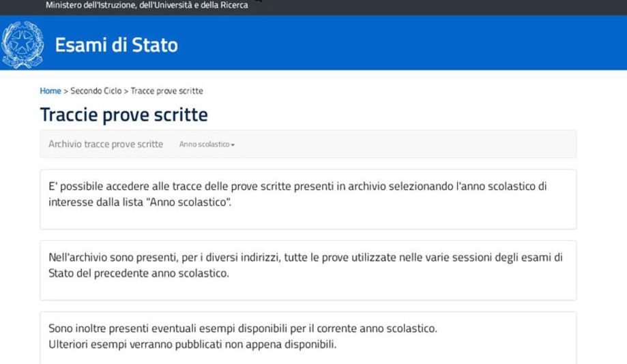Click the interesse dalla lista Anno scolastico line
The height and width of the screenshot is (364, 627).
pyautogui.click(x=140, y=202)
